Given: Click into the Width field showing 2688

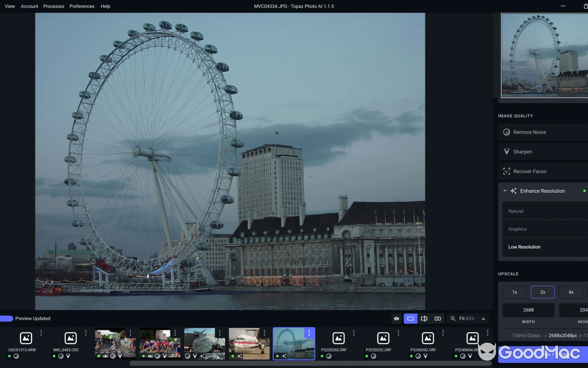Looking at the screenshot, I should click(529, 310).
